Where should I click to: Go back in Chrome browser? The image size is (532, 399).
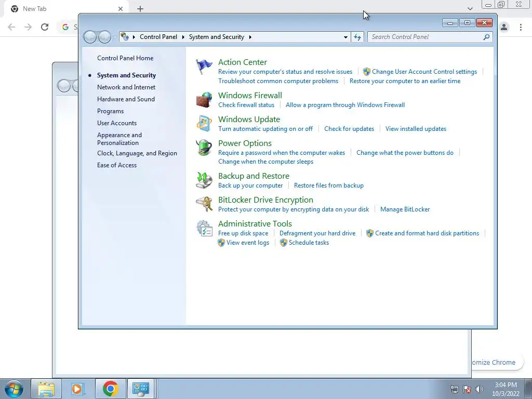click(x=11, y=27)
